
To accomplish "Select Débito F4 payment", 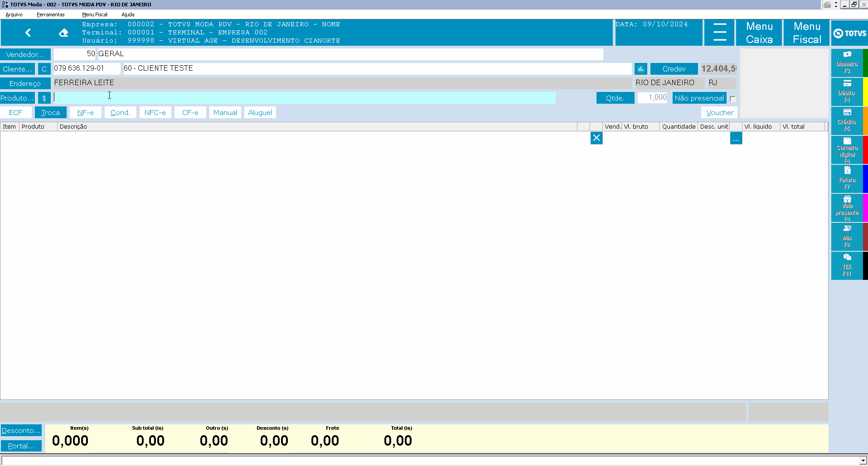I will coord(847,91).
